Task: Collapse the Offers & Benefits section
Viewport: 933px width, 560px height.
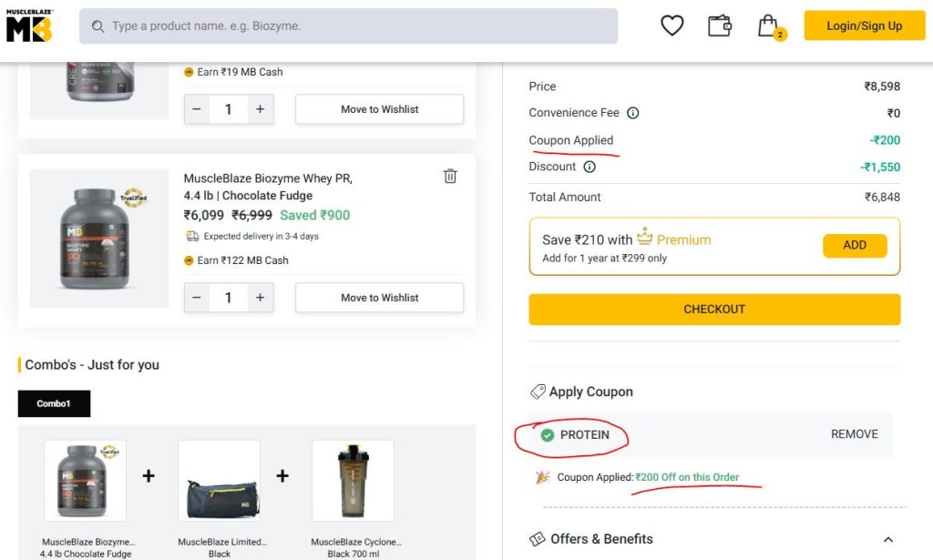Action: [x=887, y=540]
